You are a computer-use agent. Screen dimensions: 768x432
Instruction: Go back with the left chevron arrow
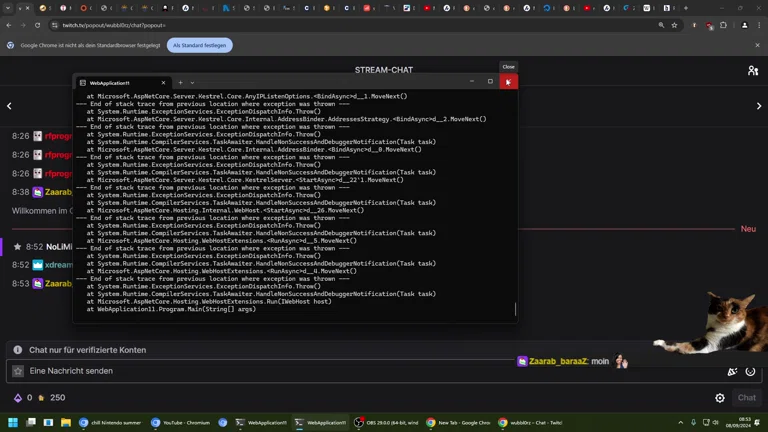click(9, 106)
